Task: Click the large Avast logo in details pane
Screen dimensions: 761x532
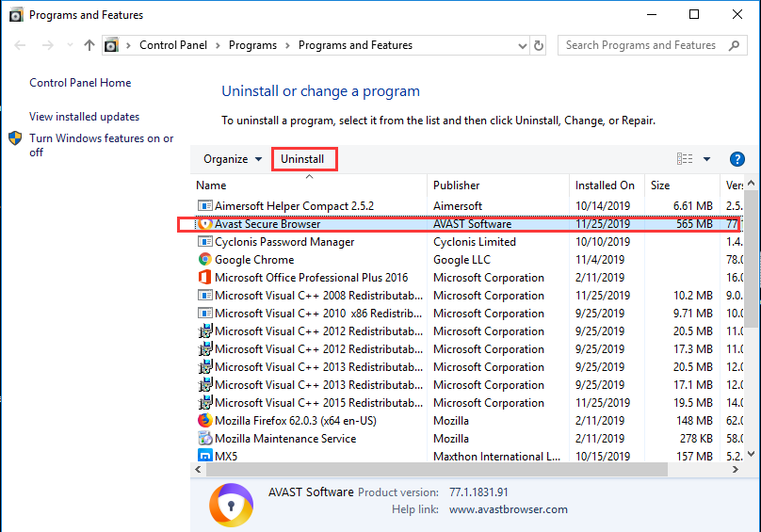Action: point(231,505)
